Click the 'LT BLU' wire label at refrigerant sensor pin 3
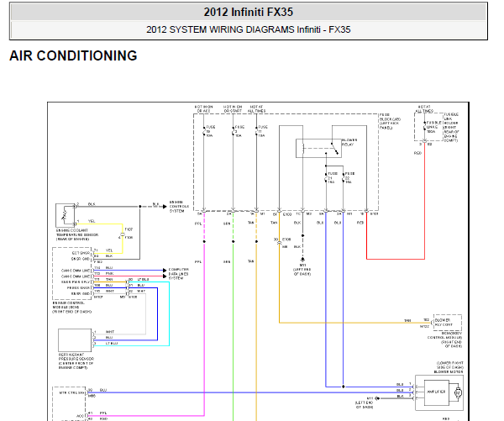This screenshot has height=421, width=504. tap(112, 343)
